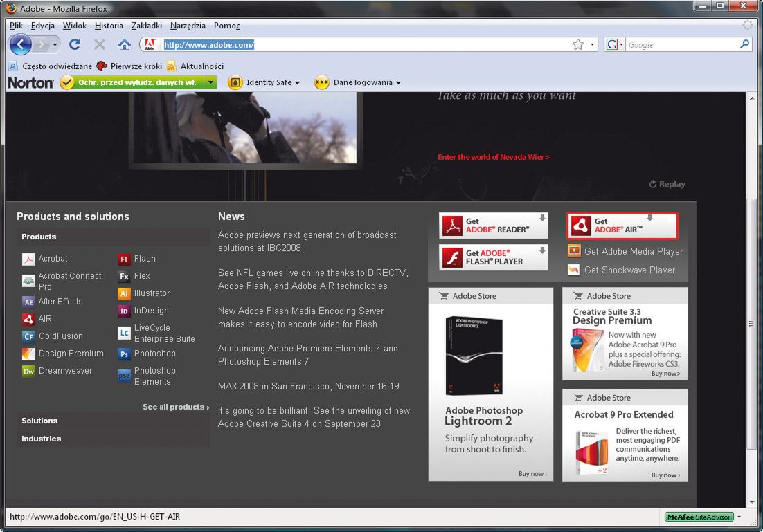Image resolution: width=763 pixels, height=532 pixels.
Task: Go to the Home page icon
Action: point(125,45)
